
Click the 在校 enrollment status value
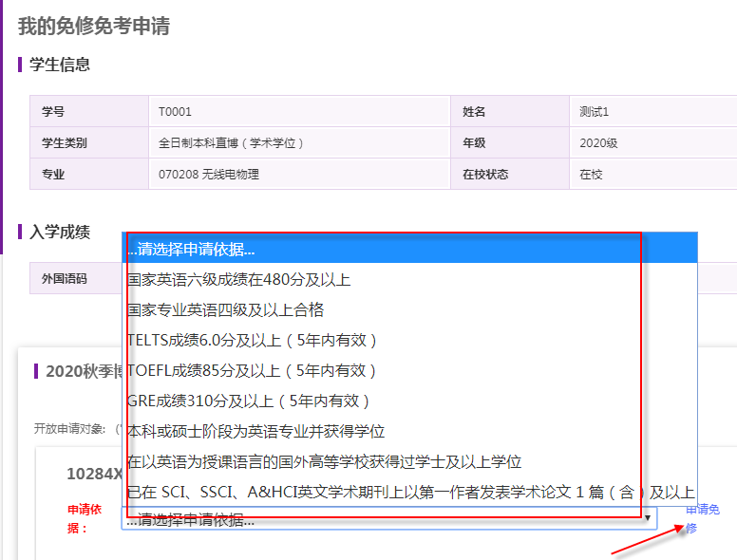[x=591, y=175]
